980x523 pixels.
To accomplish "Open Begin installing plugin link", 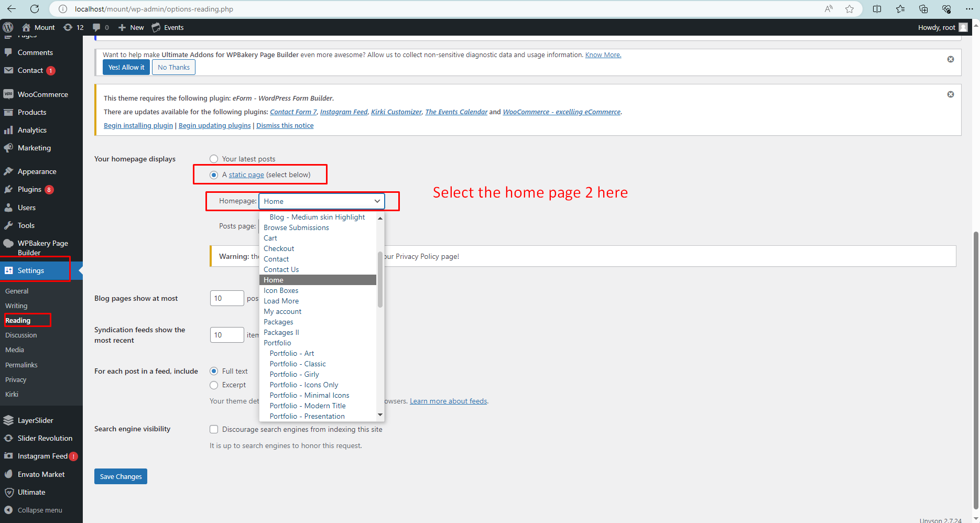I will (138, 125).
